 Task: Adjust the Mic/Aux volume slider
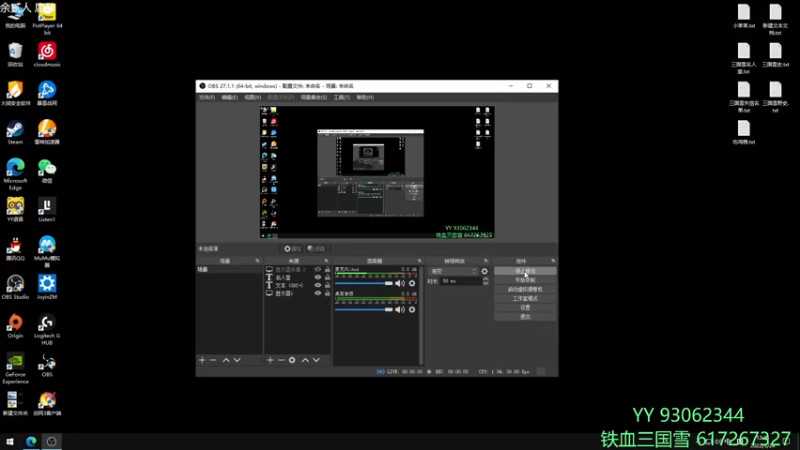pyautogui.click(x=364, y=283)
